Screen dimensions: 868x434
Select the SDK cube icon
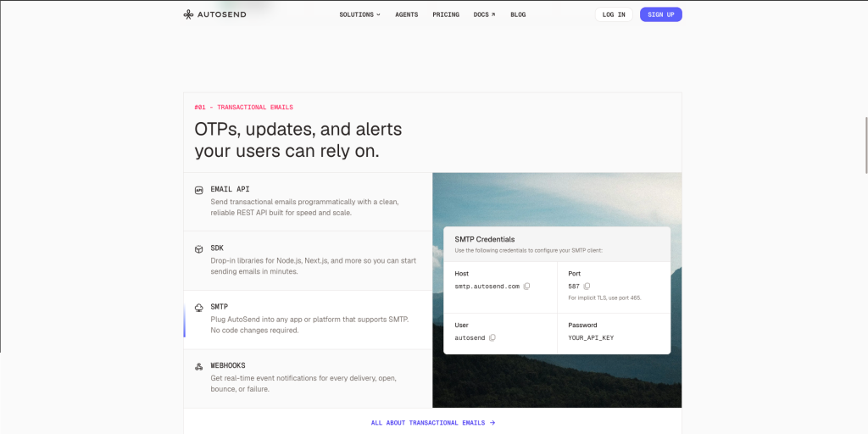point(198,249)
